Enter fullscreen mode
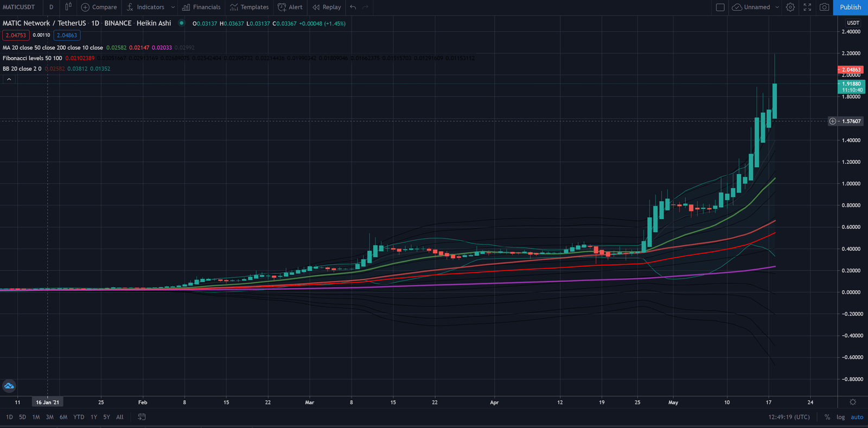The image size is (868, 428). [x=807, y=7]
